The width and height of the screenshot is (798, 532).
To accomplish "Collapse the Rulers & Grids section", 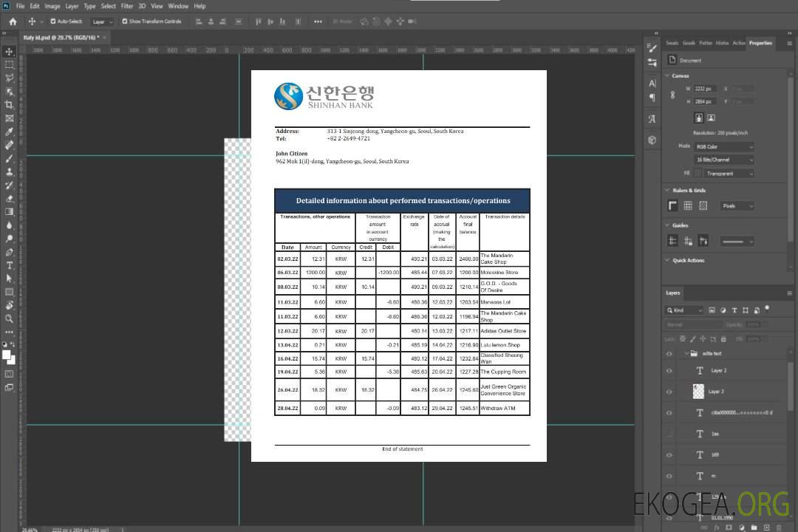I will (667, 190).
